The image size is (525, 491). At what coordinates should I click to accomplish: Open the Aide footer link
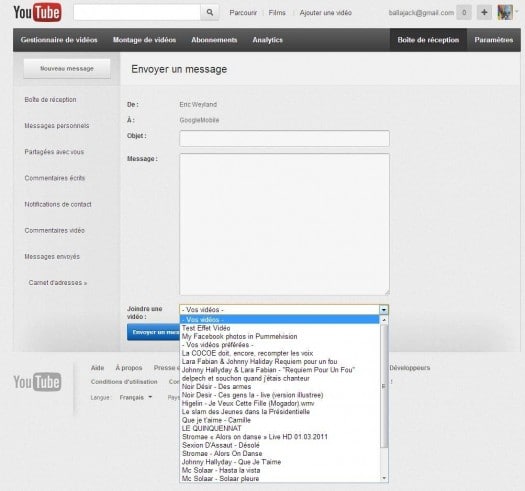pyautogui.click(x=97, y=368)
